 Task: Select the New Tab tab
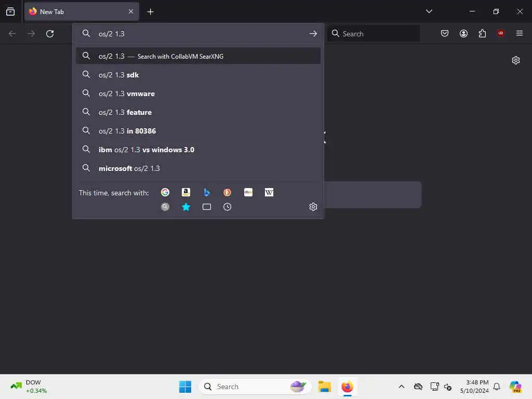[x=82, y=11]
